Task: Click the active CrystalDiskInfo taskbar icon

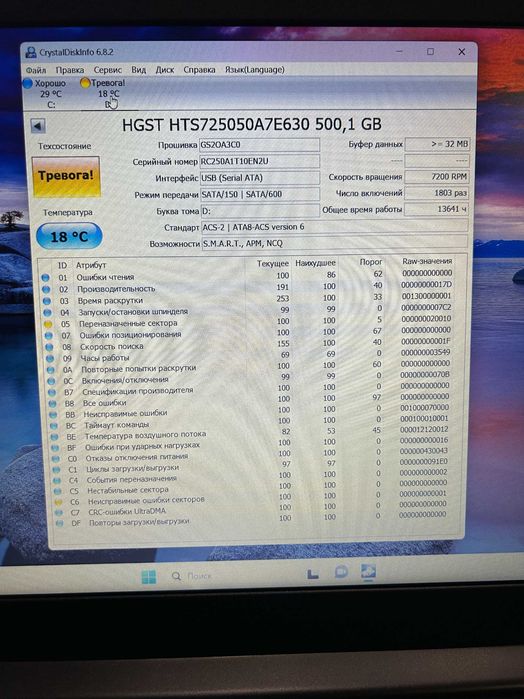Action: click(368, 572)
